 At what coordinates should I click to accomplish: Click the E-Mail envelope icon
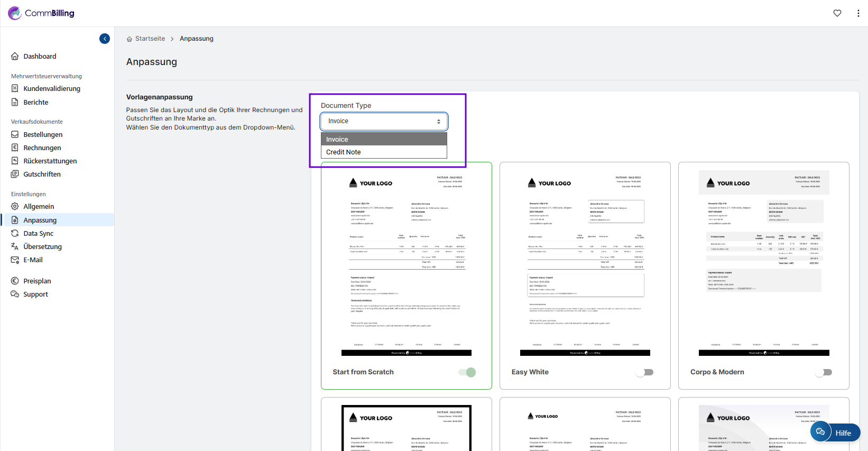[x=15, y=260]
